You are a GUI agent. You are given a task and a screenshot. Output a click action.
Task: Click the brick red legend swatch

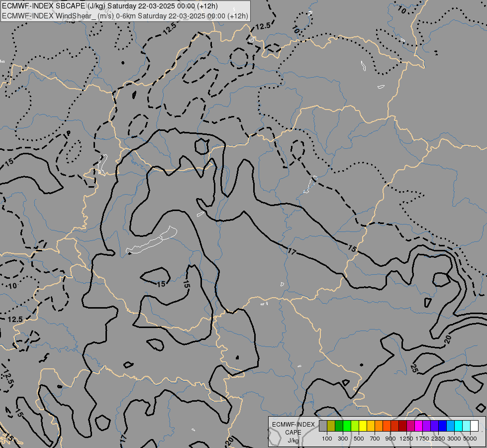395,426
